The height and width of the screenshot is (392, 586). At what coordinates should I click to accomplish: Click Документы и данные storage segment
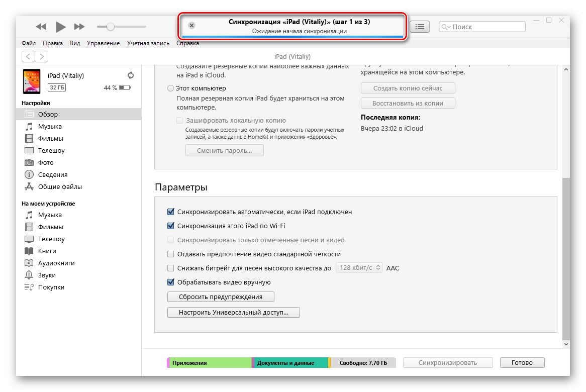[290, 362]
